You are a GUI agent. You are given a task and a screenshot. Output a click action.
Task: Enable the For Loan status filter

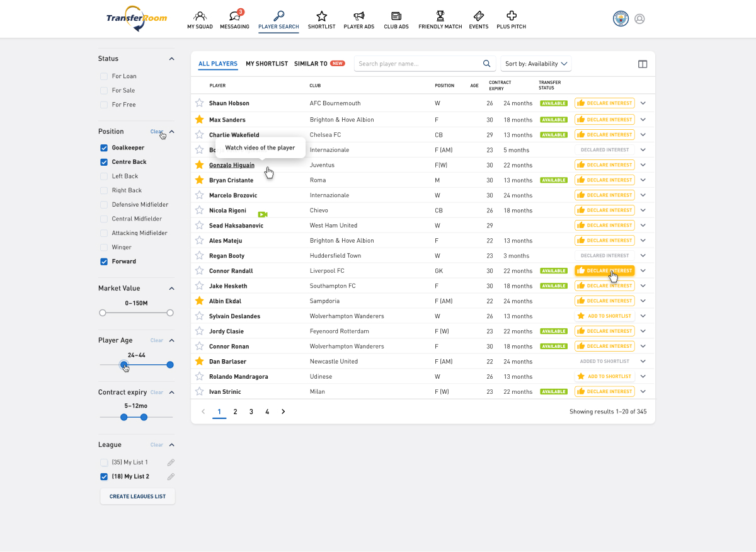(x=104, y=76)
